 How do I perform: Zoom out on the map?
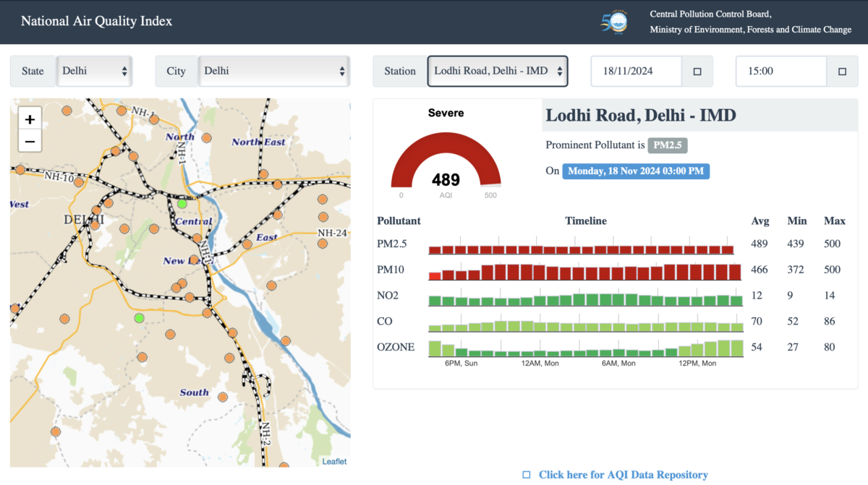click(x=30, y=142)
